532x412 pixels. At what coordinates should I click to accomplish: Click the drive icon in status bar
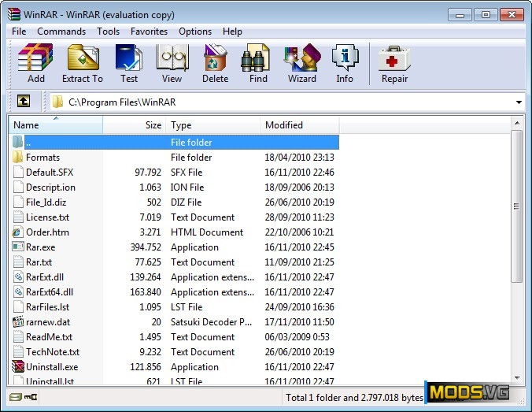[16, 397]
